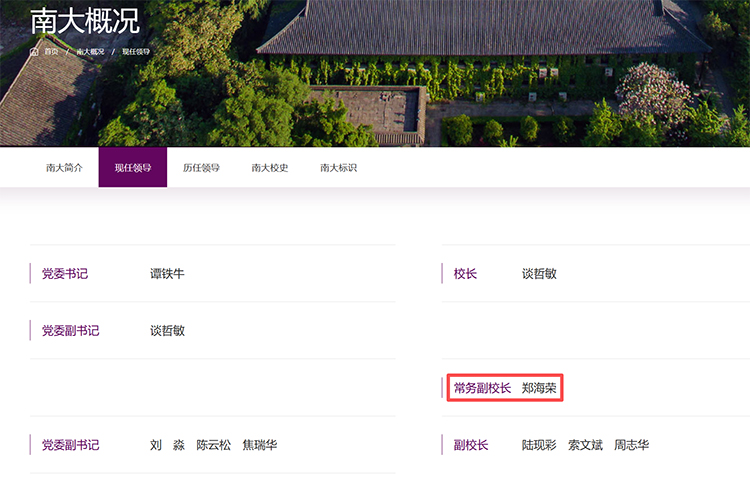Click the name 陈云松

pyautogui.click(x=213, y=445)
